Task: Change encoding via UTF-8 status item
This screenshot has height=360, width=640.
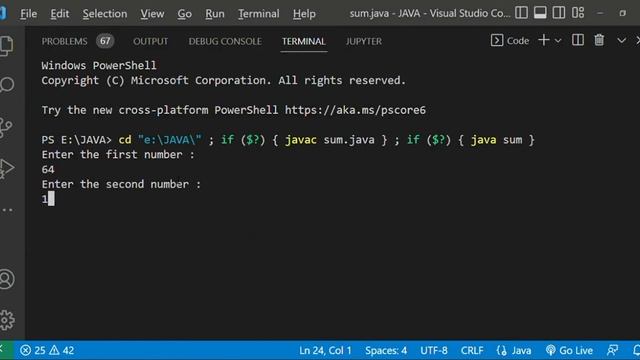Action: tap(434, 350)
